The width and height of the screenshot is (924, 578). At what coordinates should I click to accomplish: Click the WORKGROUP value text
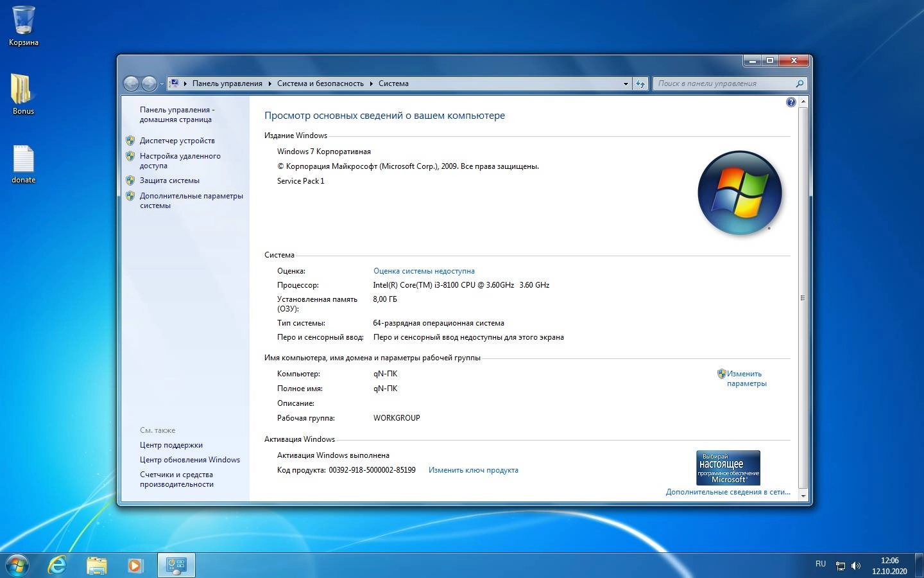397,418
